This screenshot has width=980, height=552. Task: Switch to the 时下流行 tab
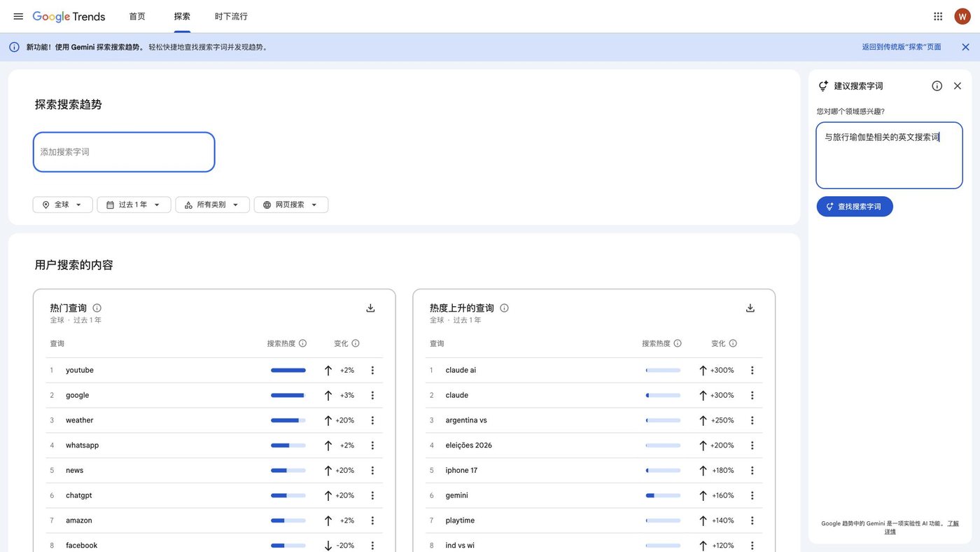(231, 16)
